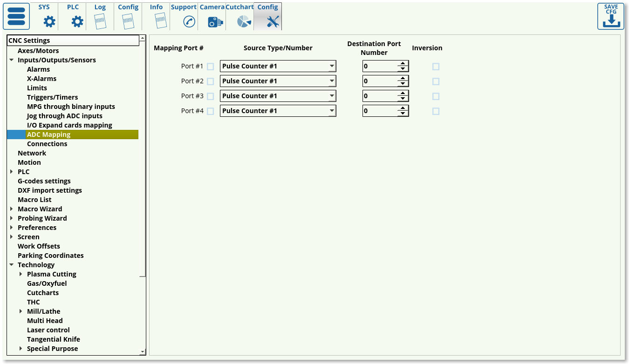629x364 pixels.
Task: Expand the Plasma Cutting tree node
Action: click(x=21, y=274)
